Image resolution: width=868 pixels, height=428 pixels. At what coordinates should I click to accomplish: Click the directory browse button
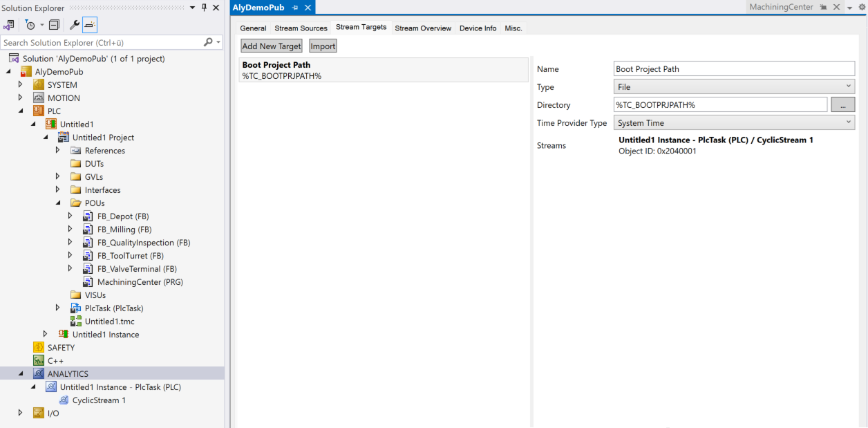(x=842, y=105)
